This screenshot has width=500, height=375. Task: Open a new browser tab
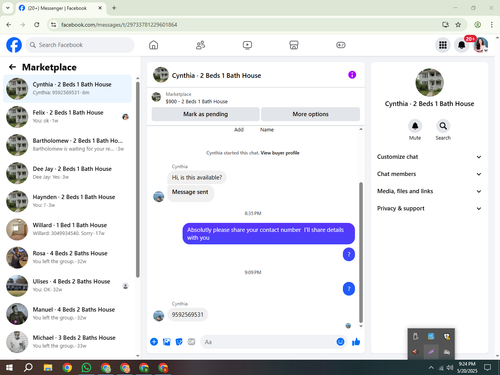point(114,8)
